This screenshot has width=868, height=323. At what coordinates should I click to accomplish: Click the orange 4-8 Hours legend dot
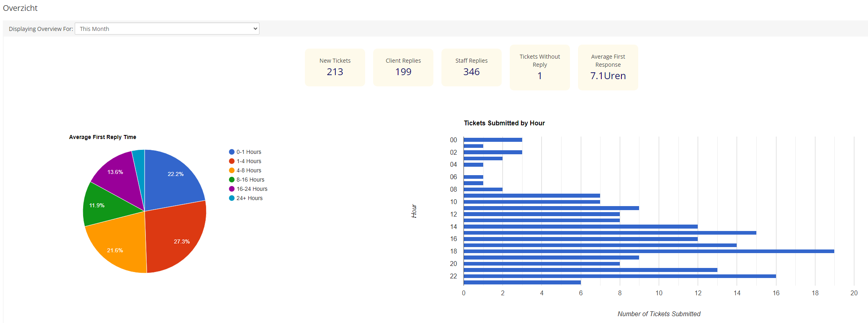[232, 170]
